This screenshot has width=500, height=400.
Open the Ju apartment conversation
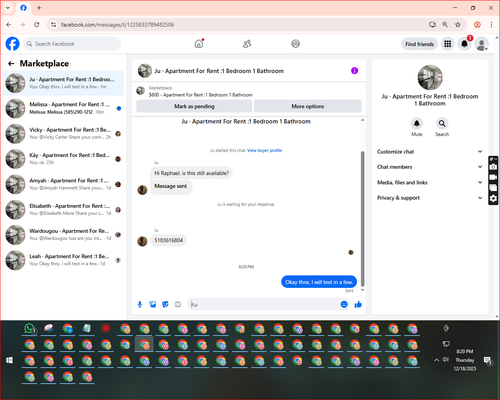click(x=63, y=83)
